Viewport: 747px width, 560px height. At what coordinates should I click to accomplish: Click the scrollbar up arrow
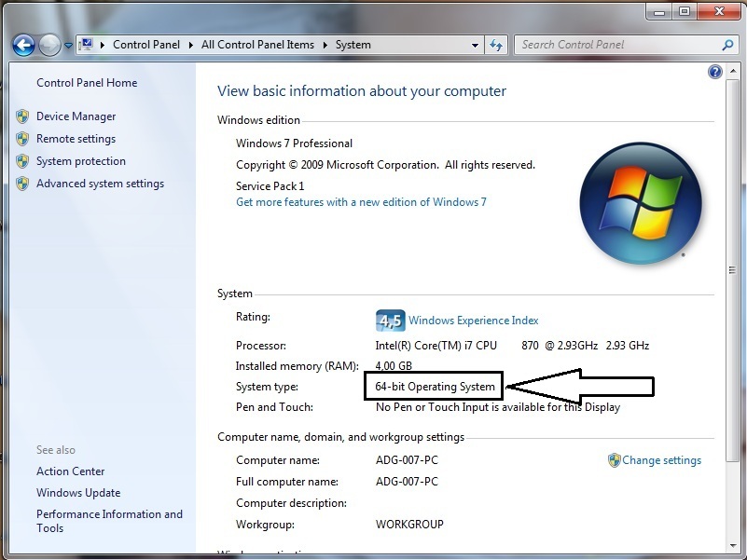coord(733,72)
